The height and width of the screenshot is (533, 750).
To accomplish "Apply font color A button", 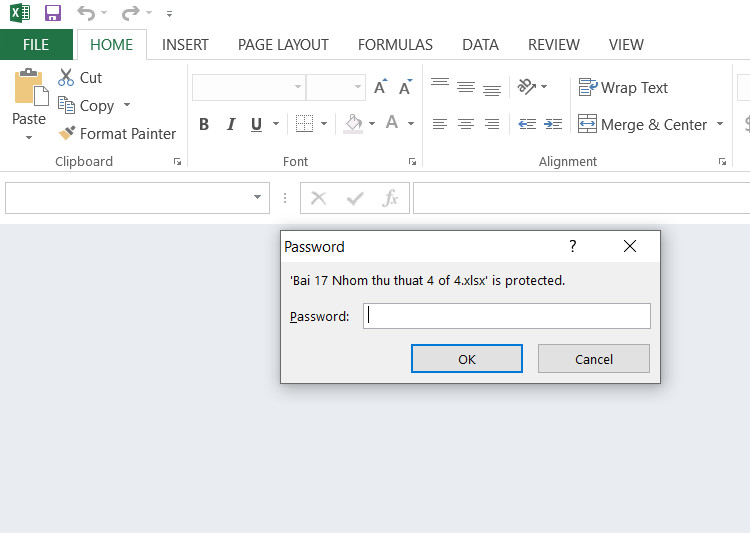I will pyautogui.click(x=392, y=123).
